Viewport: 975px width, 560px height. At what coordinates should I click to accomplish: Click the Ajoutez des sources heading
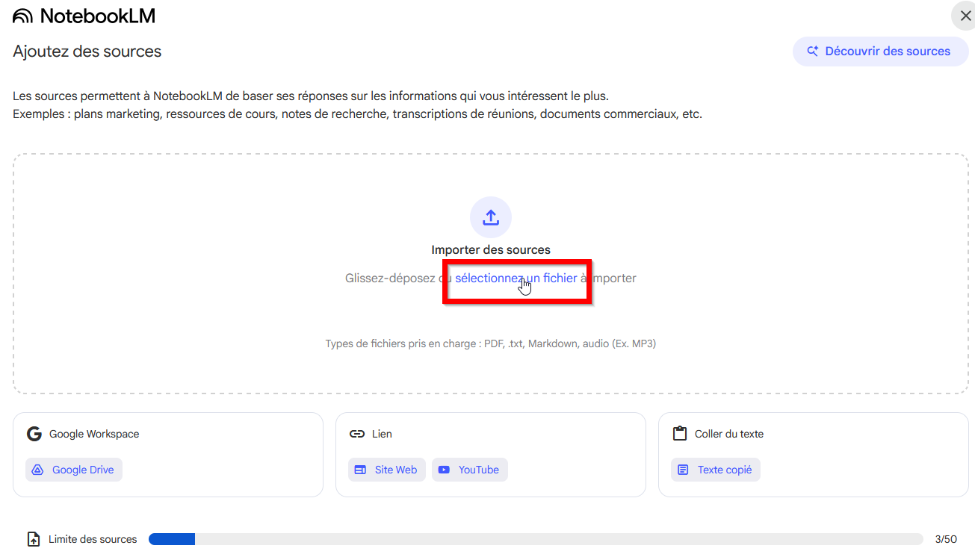87,52
